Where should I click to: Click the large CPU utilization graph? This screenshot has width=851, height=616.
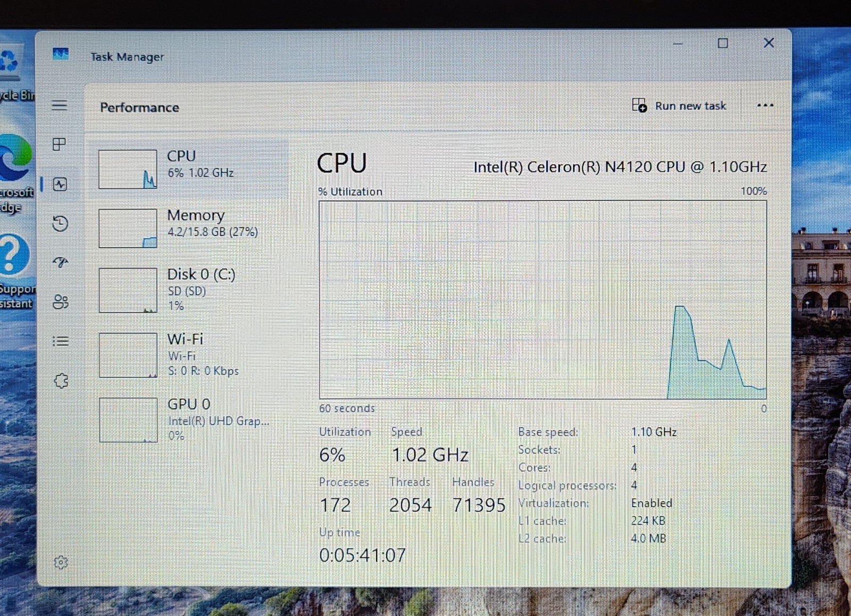tap(543, 300)
